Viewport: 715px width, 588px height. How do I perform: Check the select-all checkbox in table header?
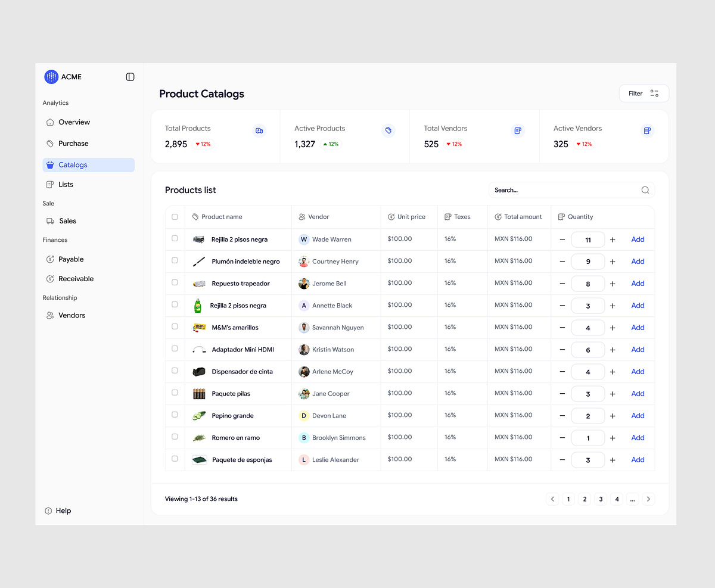click(x=175, y=216)
